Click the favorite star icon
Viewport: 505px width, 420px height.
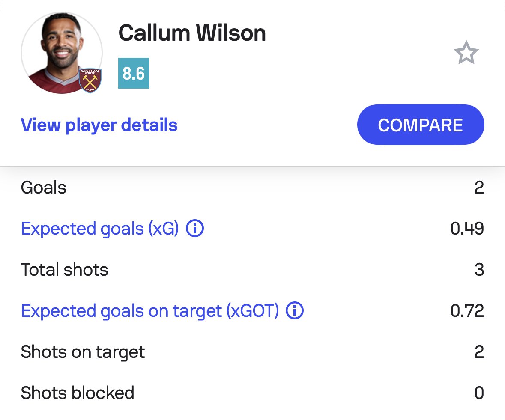pos(466,54)
